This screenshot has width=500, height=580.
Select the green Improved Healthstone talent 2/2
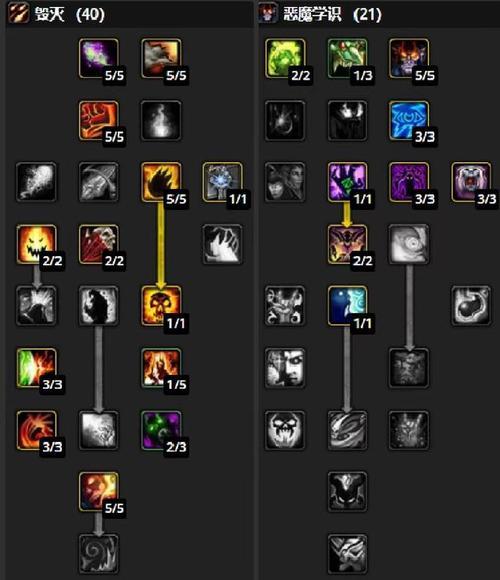pos(285,58)
